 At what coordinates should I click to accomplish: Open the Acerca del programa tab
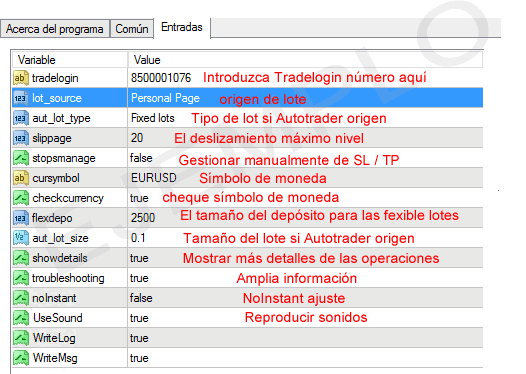point(55,29)
